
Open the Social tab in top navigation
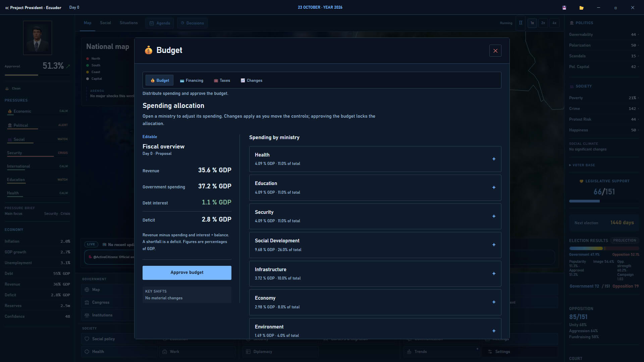point(105,23)
